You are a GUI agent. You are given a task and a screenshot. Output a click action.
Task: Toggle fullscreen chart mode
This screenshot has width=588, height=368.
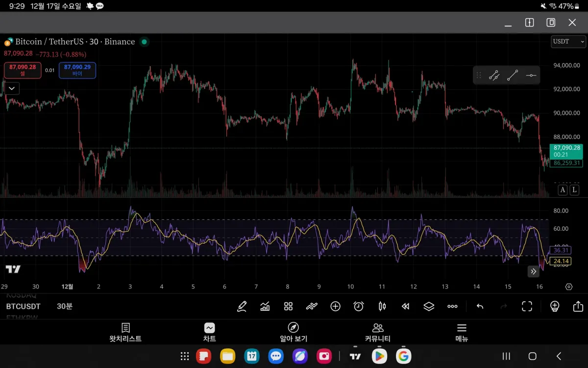point(527,307)
